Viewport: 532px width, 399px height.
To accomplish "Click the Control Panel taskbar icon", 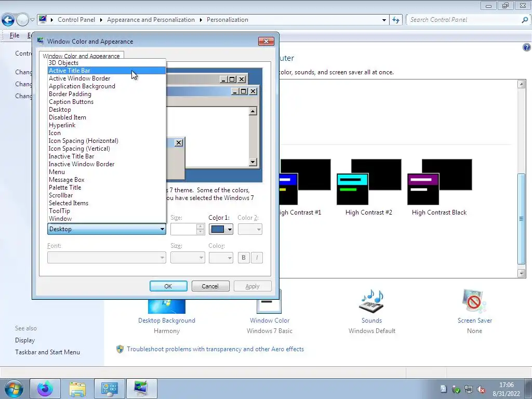I will [109, 389].
